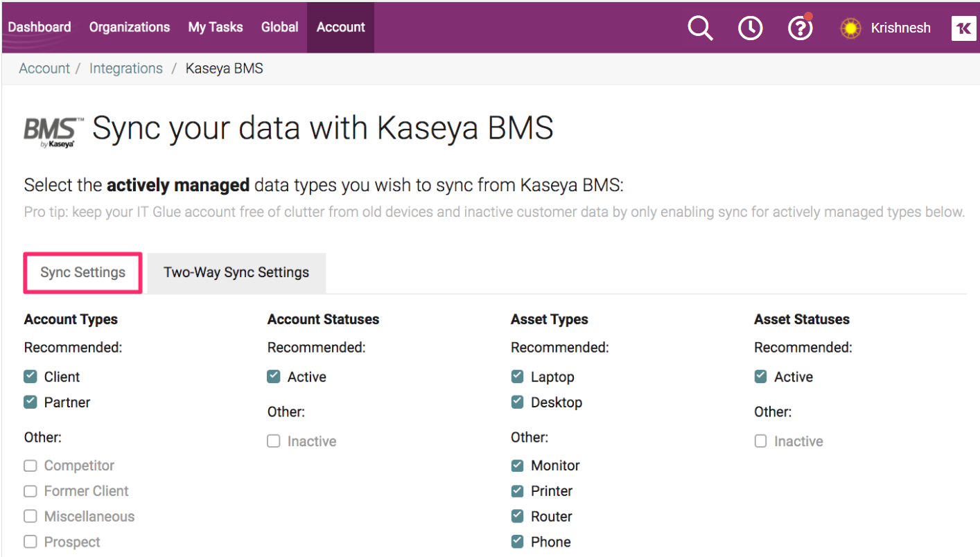Switch to the Two-Way Sync Settings tab

tap(236, 272)
